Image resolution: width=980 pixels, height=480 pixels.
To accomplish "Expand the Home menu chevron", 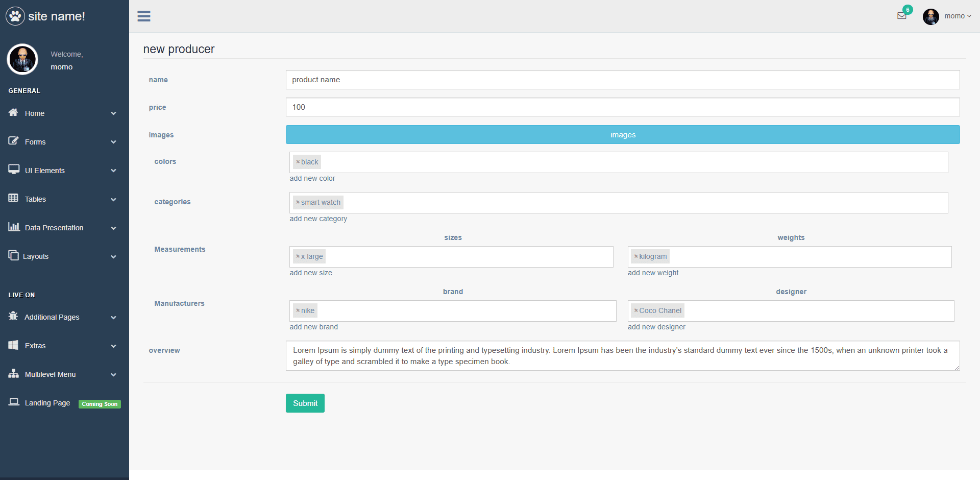I will (x=113, y=113).
